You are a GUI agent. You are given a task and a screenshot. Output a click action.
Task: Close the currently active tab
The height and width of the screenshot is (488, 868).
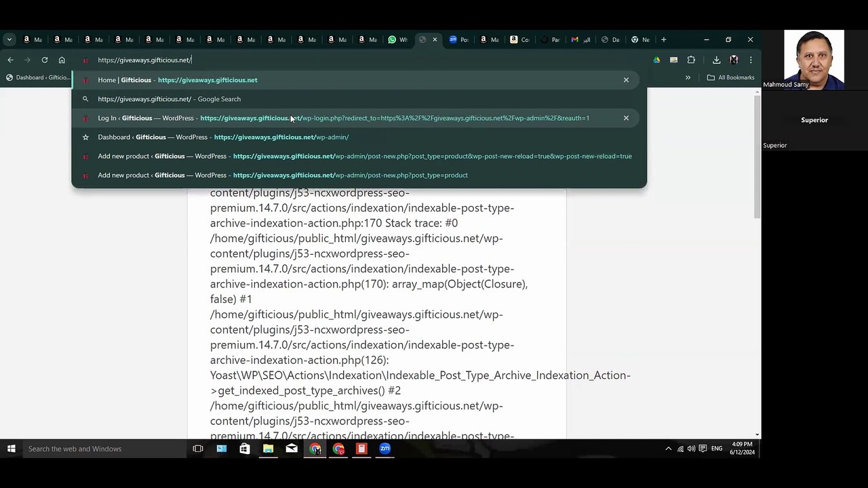tap(435, 39)
